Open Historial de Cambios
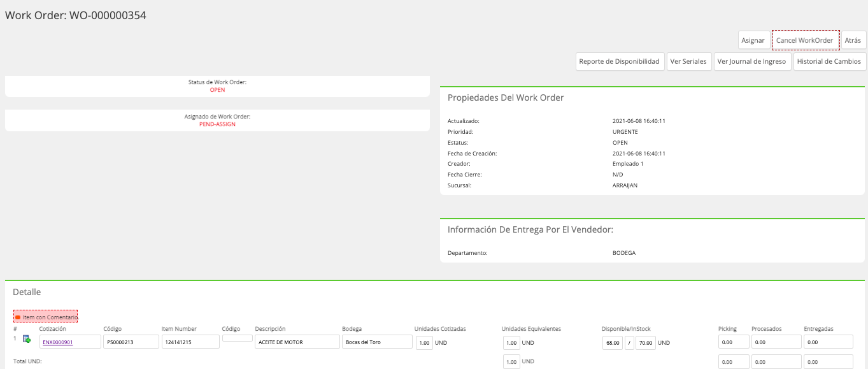The image size is (868, 369). (x=829, y=62)
